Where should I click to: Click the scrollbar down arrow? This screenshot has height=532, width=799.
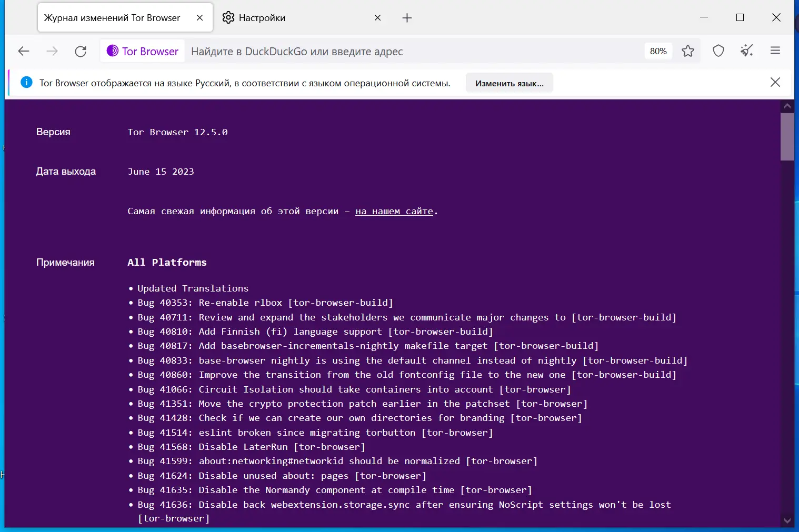click(787, 521)
